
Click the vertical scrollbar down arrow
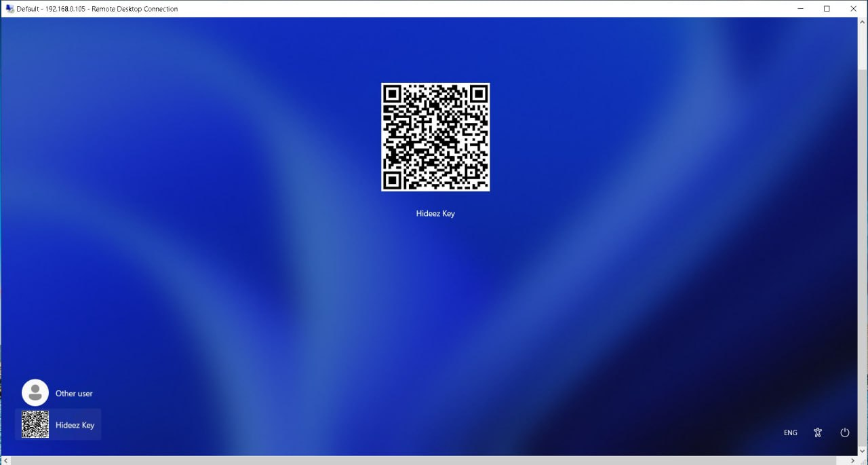click(863, 451)
